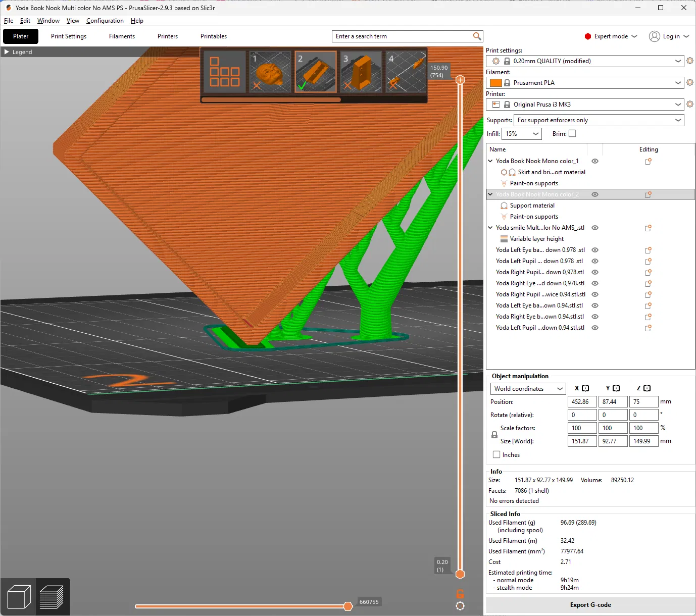This screenshot has width=696, height=616.
Task: Click edit icon for Yoda smile Mult...lor No AMS_.stl
Action: click(648, 228)
